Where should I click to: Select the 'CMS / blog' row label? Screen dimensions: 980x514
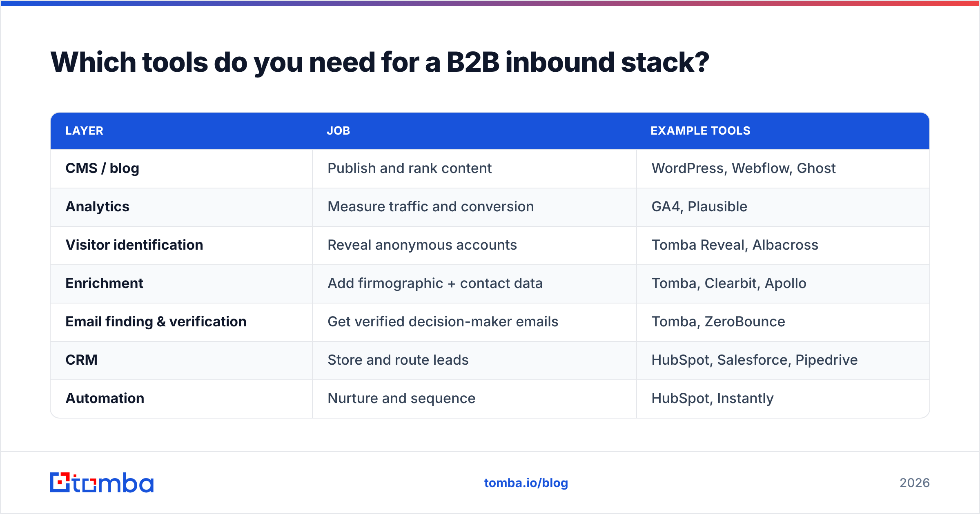[102, 168]
